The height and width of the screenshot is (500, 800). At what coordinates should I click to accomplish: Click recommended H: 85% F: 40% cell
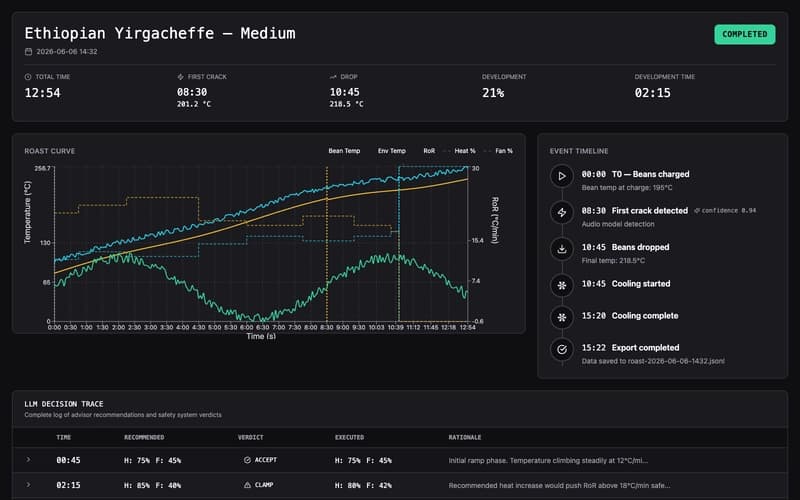(153, 485)
